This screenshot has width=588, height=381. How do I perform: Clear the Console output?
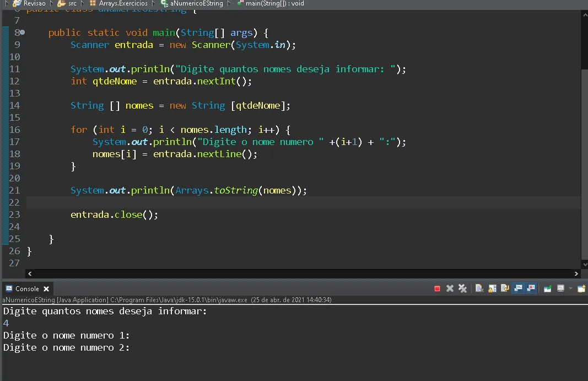point(479,288)
